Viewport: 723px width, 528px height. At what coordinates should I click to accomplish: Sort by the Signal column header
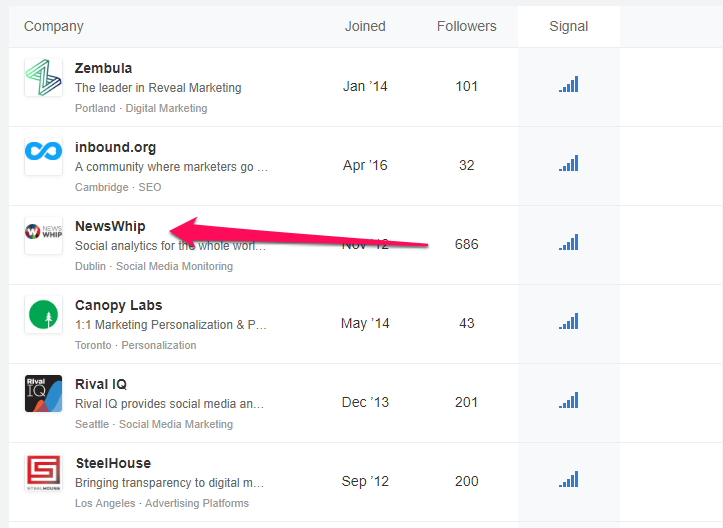point(569,27)
